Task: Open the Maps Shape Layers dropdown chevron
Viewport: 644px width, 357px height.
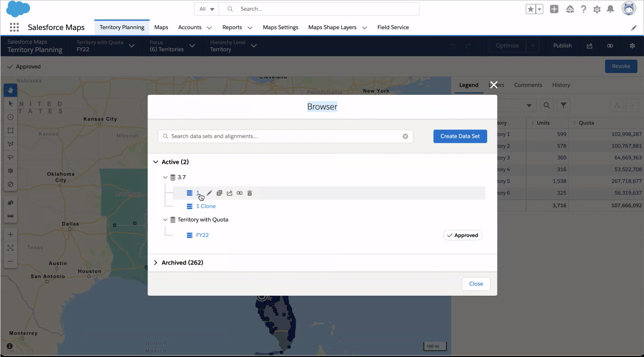Action: pyautogui.click(x=364, y=28)
